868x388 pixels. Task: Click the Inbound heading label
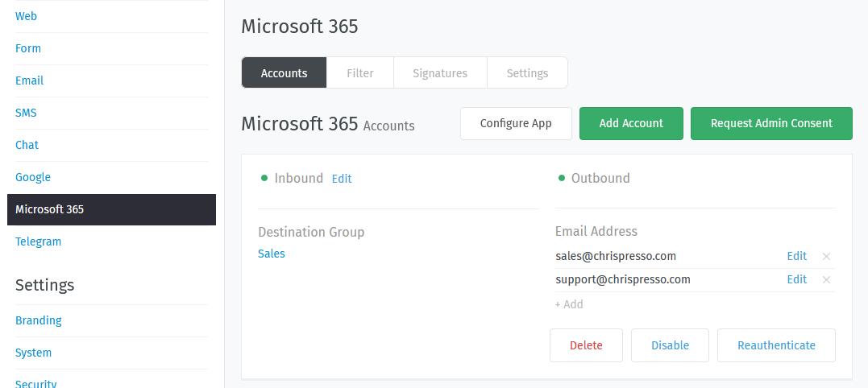pyautogui.click(x=299, y=178)
